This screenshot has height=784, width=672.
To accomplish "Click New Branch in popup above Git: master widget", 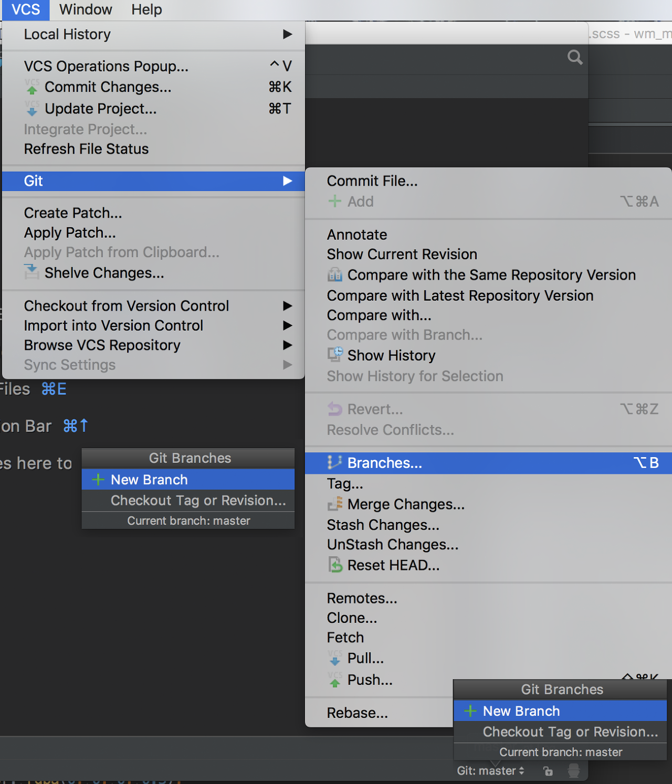I will tap(560, 711).
